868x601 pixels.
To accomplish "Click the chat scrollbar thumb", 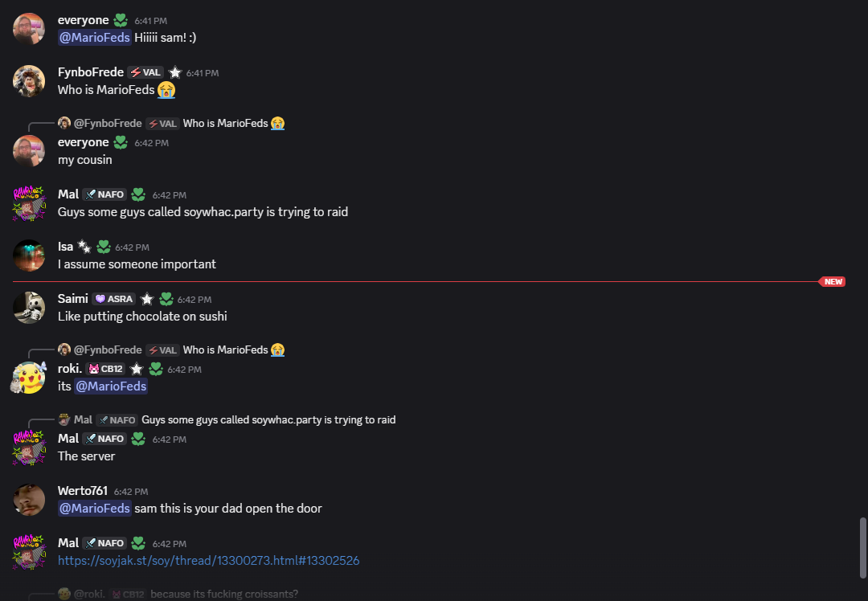I will (x=863, y=546).
